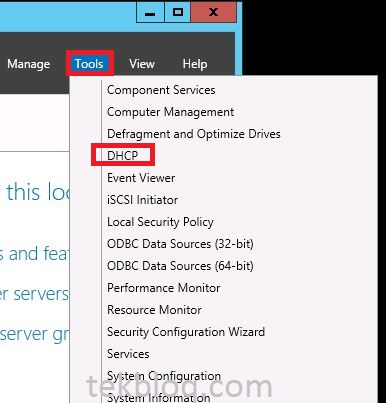This screenshot has height=403, width=386.
Task: Open Services console
Action: (x=128, y=354)
